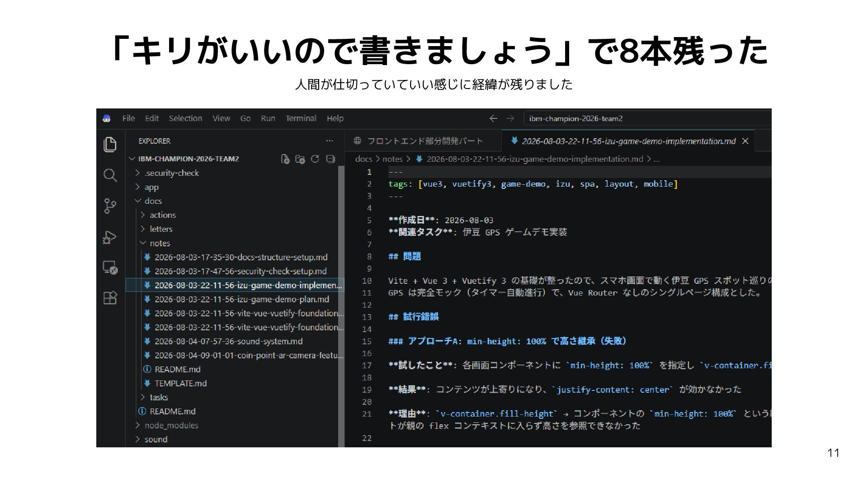Collapse the notes folder

click(160, 243)
